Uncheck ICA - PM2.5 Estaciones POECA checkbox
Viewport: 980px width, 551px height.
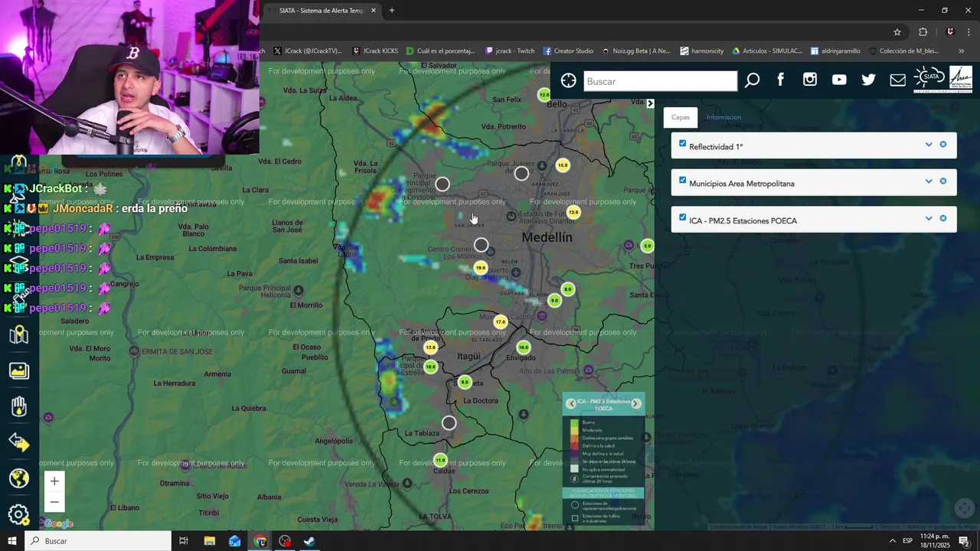pos(682,217)
